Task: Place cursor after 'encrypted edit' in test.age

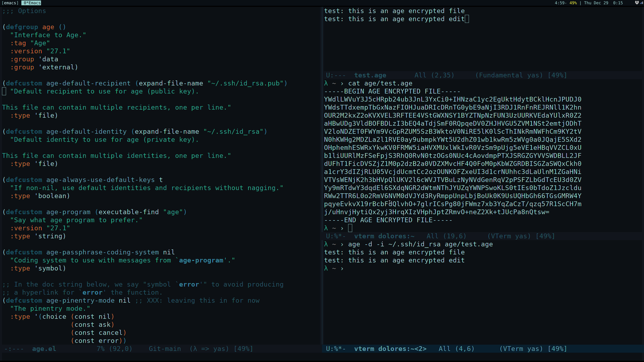Action: 467,19
